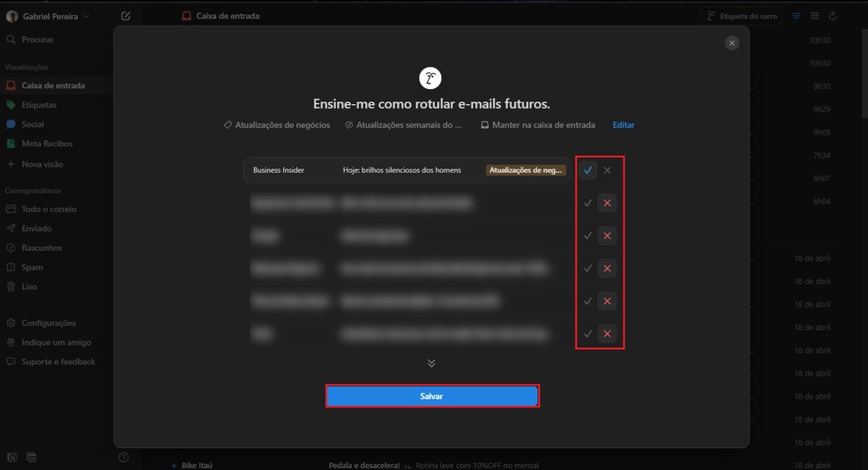
Task: Refresh the inbox
Action: click(x=833, y=16)
